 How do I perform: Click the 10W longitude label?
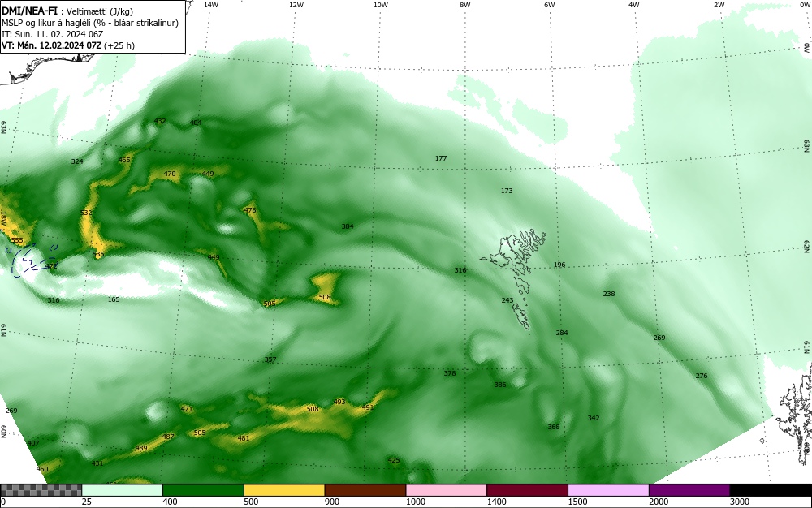coord(381,5)
